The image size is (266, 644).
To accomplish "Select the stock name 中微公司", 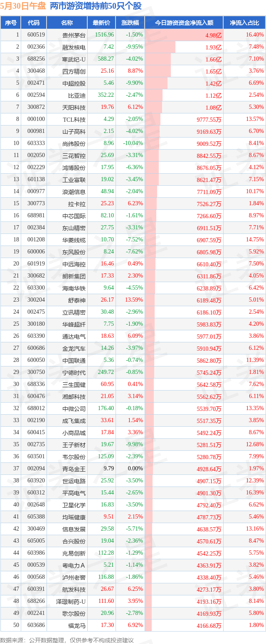I will tap(74, 409).
